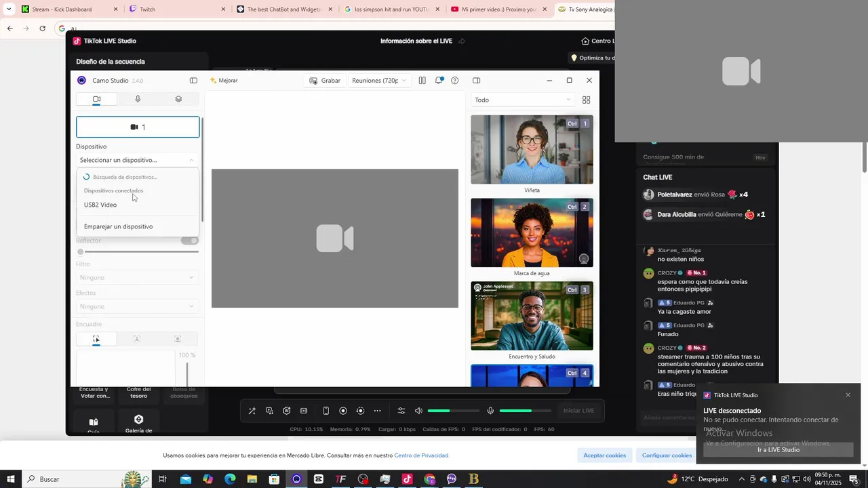Open Cofre del tesoro option
This screenshot has width=868, height=488.
point(138,392)
